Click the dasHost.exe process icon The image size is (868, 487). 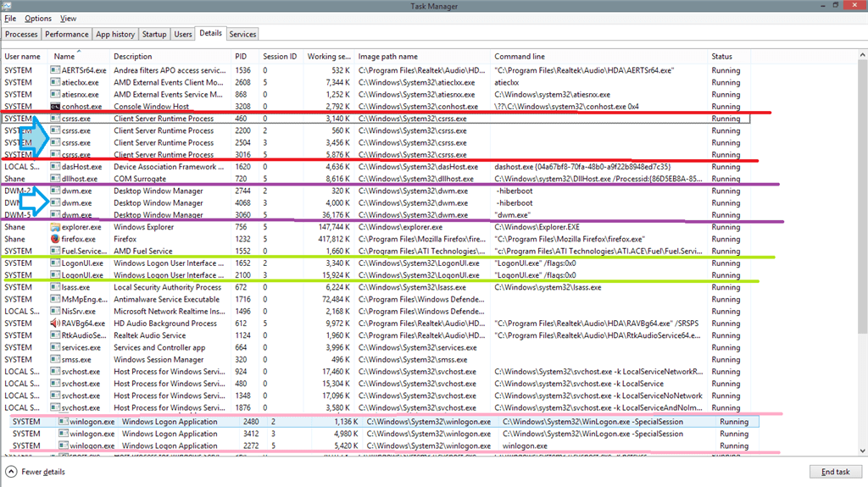[55, 167]
